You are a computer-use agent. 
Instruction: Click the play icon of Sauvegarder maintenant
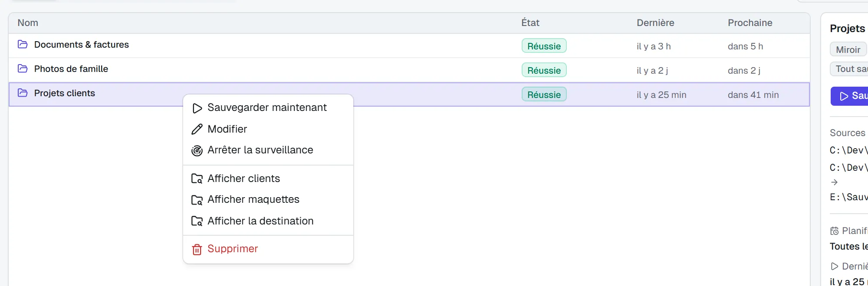pyautogui.click(x=197, y=108)
